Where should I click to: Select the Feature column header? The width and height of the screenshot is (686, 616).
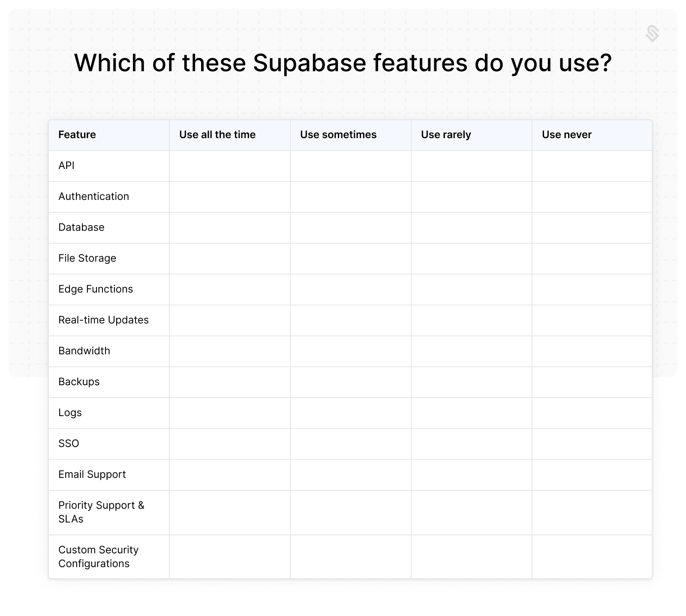pos(77,135)
